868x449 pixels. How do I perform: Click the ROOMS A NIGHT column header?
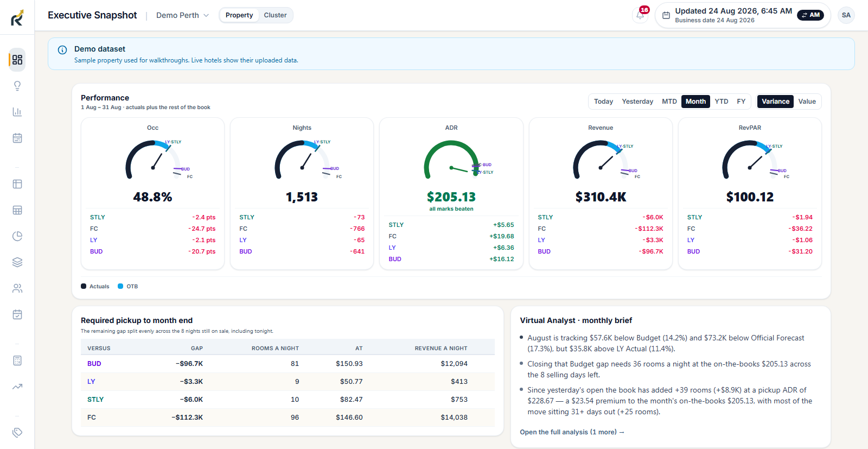[275, 349]
